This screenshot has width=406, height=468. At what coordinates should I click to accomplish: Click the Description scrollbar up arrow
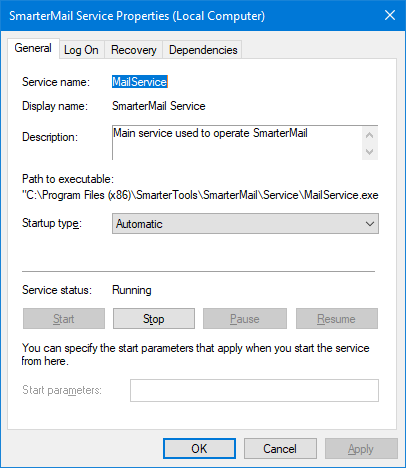369,135
